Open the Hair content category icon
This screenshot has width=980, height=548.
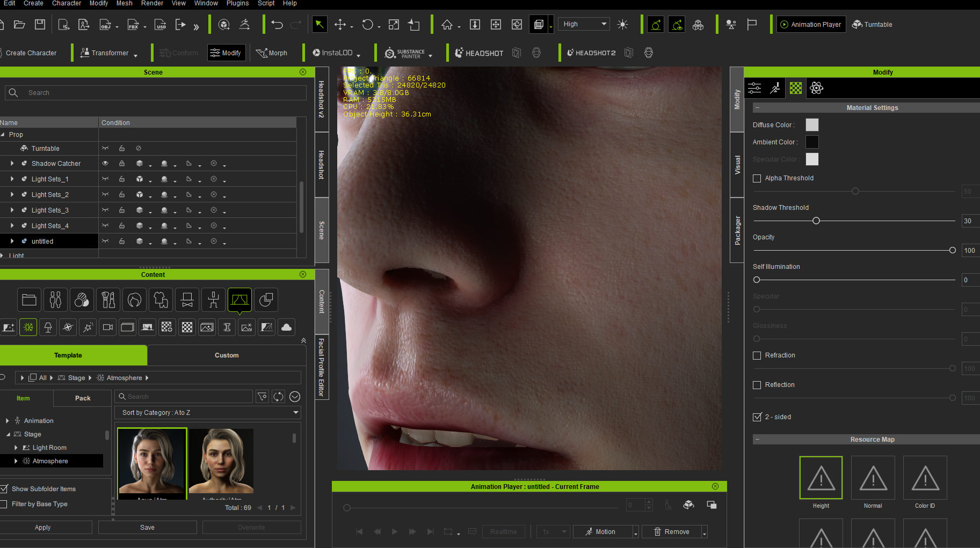point(134,299)
